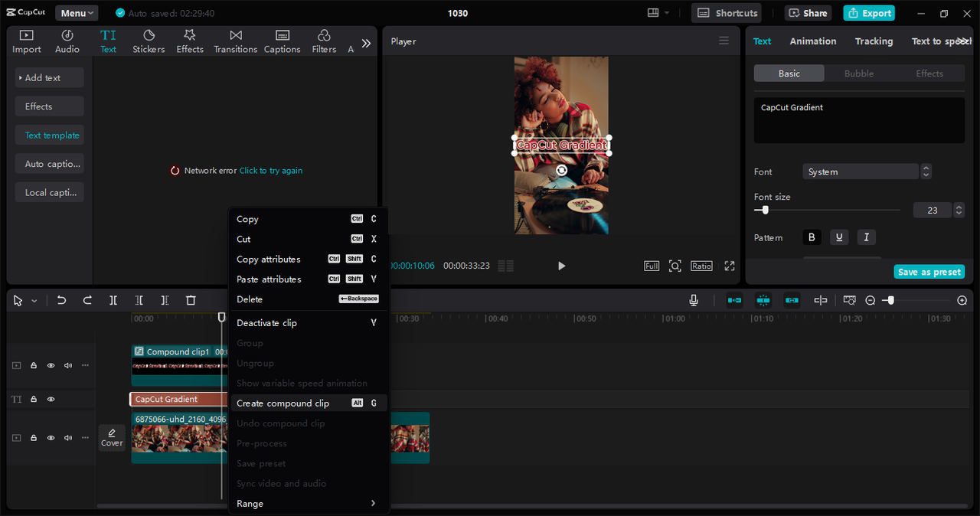Click the Save as preset button

click(929, 272)
